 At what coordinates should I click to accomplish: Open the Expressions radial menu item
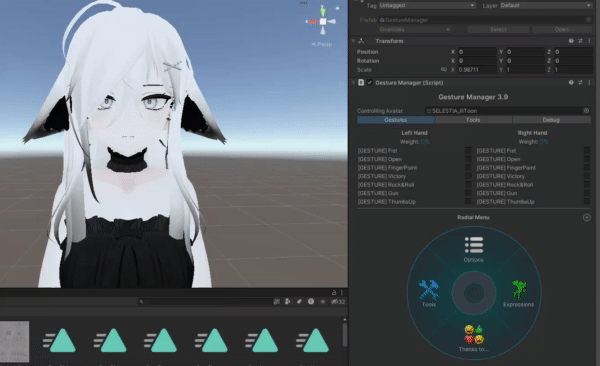pos(518,294)
